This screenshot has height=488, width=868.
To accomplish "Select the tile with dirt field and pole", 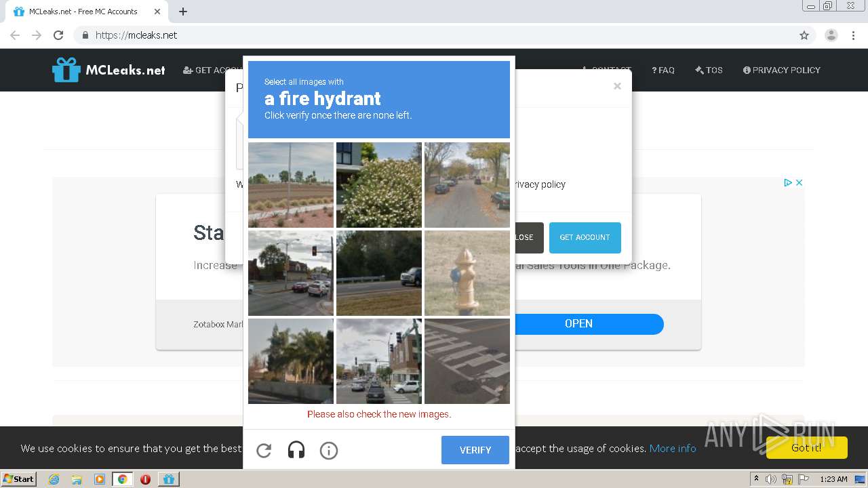I will click(x=291, y=185).
